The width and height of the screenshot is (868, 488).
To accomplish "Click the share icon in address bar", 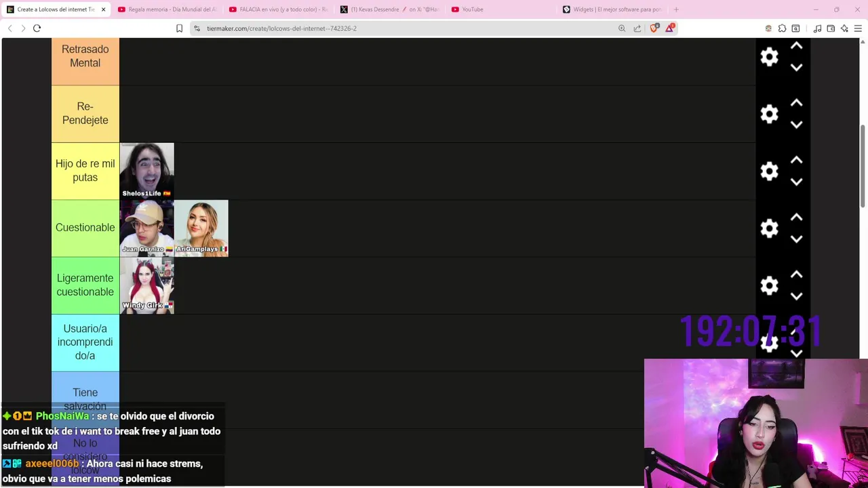I will tap(637, 28).
